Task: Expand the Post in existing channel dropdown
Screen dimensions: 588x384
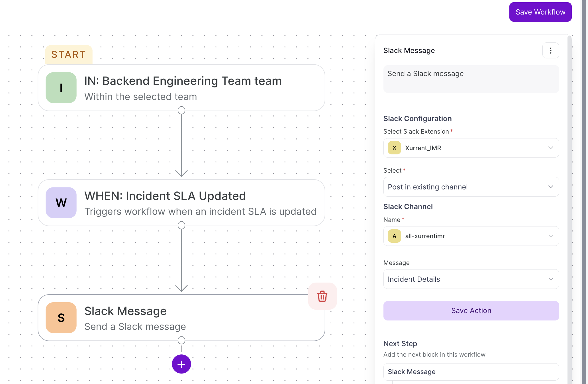Action: (471, 187)
